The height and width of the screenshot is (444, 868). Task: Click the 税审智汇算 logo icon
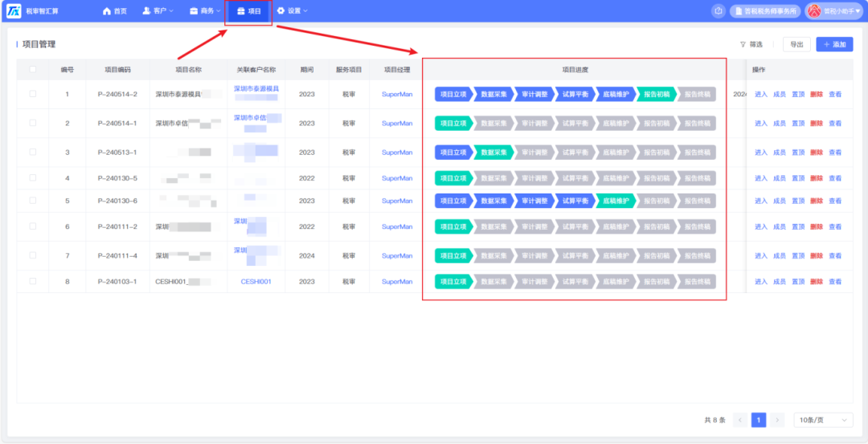(x=14, y=10)
